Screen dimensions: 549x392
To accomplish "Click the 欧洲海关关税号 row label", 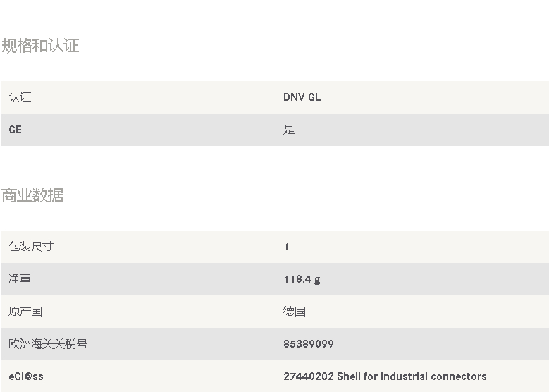I will pyautogui.click(x=48, y=344).
